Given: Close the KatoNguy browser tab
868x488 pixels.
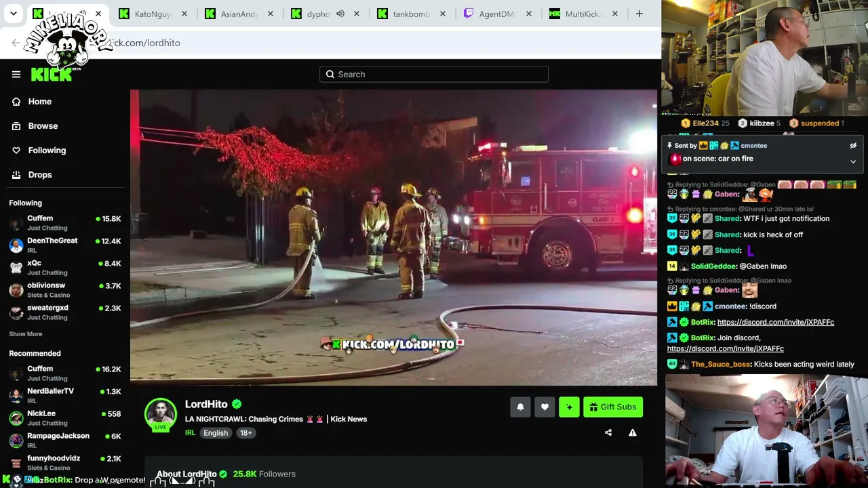Looking at the screenshot, I should (x=184, y=14).
